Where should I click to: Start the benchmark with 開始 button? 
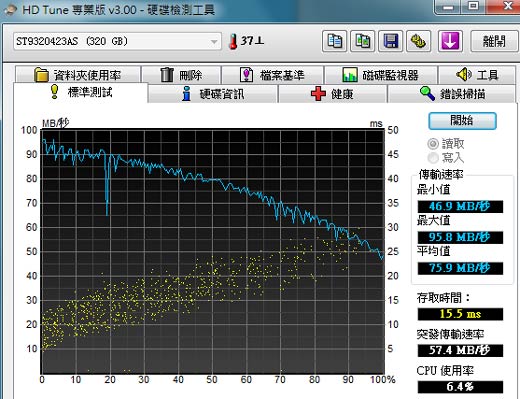click(462, 121)
